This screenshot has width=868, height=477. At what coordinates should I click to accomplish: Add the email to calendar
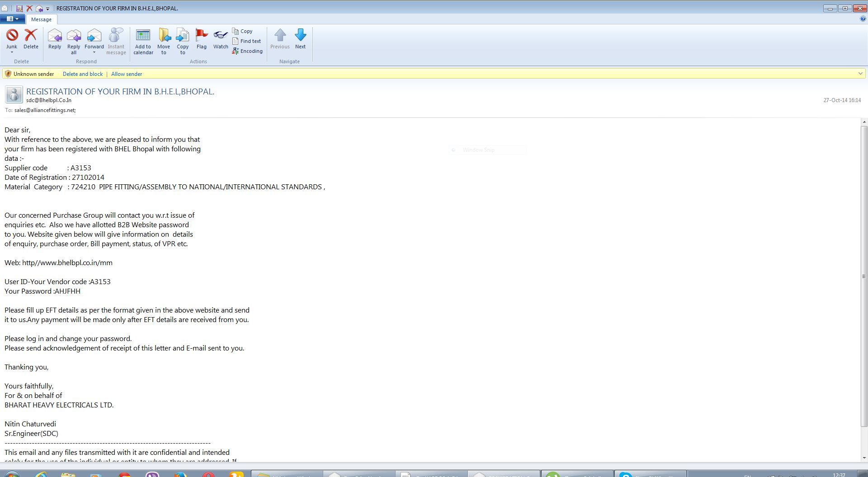tap(143, 42)
